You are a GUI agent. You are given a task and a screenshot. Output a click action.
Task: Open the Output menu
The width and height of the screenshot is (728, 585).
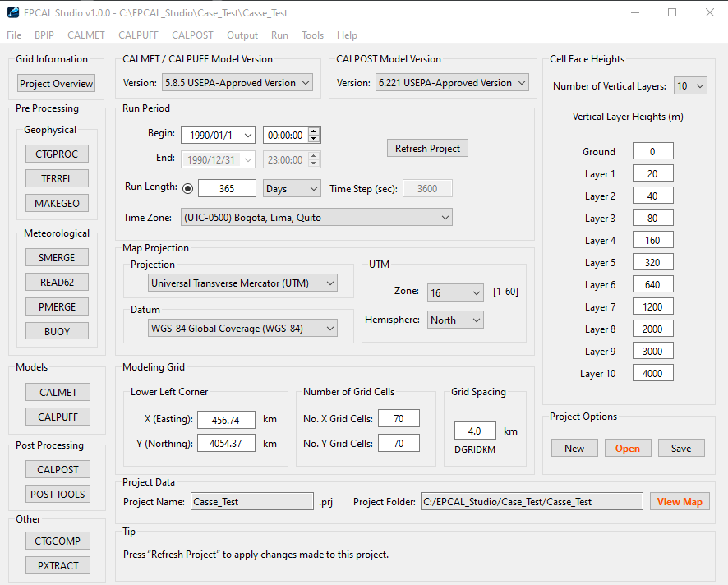pyautogui.click(x=242, y=35)
